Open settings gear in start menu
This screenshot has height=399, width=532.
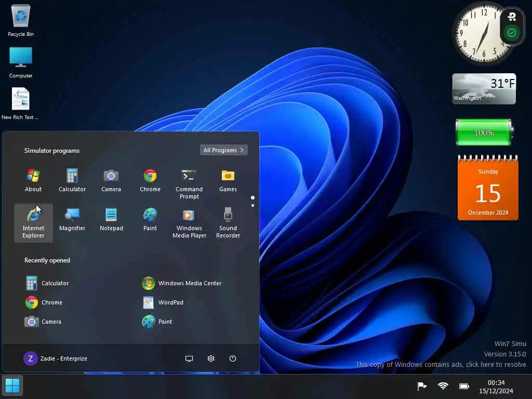pos(211,358)
